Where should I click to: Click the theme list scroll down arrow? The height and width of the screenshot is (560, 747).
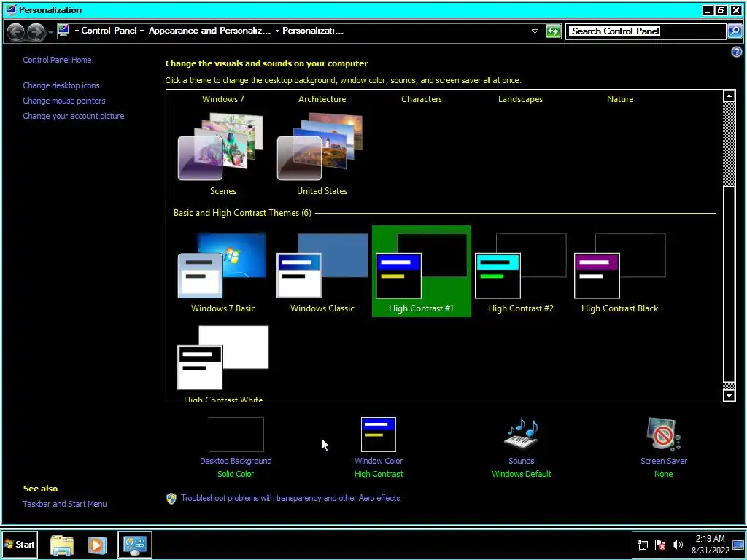coord(729,396)
